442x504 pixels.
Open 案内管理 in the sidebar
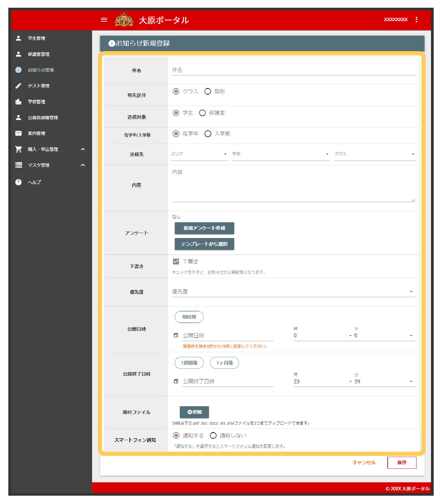click(37, 133)
